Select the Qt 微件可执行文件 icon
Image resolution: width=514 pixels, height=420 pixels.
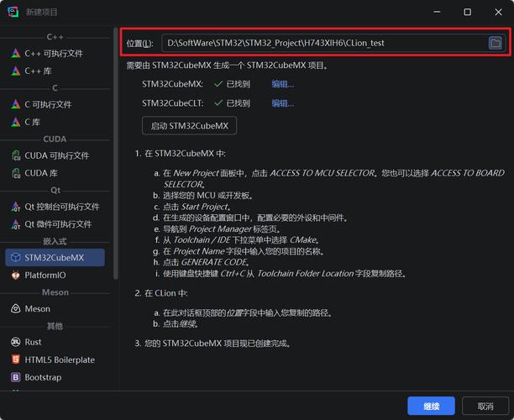(15, 224)
